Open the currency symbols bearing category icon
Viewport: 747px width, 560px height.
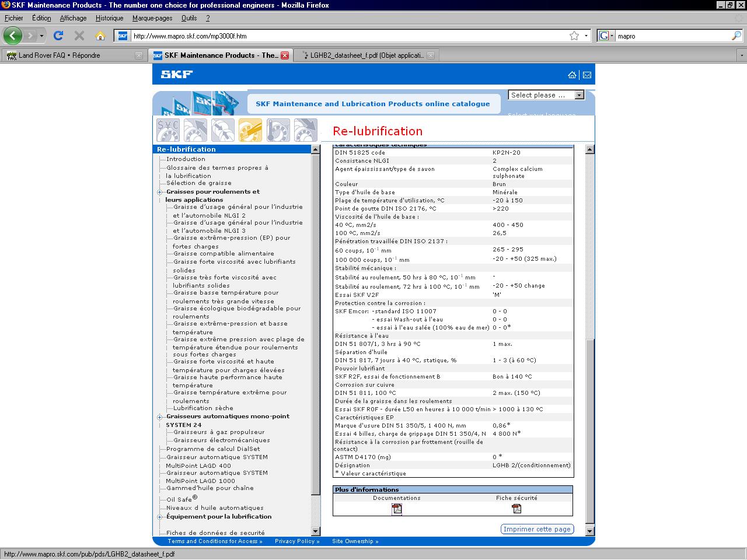(168, 130)
